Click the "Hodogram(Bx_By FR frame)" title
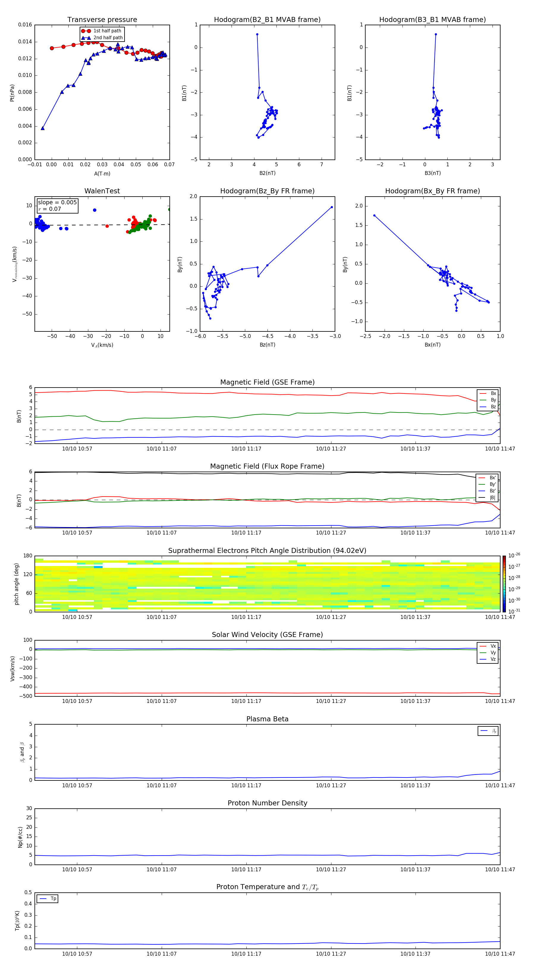 432,191
